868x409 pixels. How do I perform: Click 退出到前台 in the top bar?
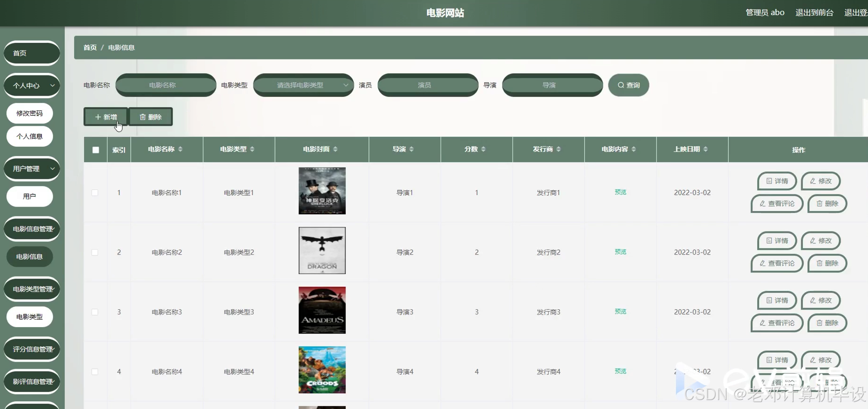pos(814,13)
